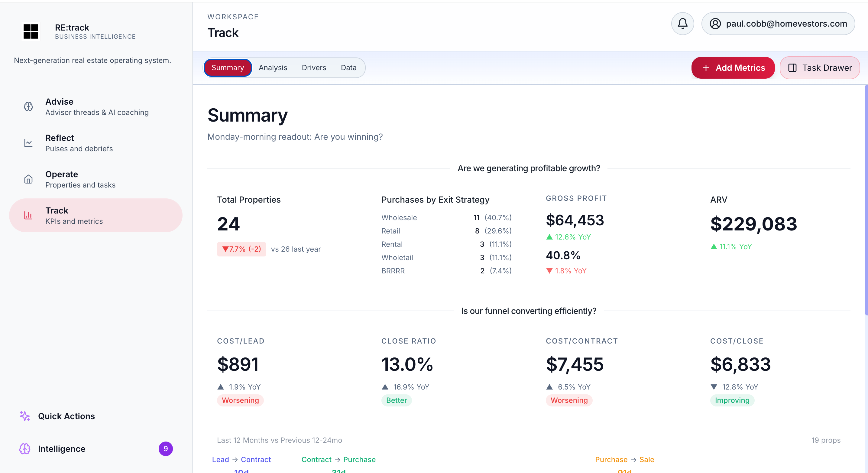Click the Purchase to Sale funnel link
Image resolution: width=868 pixels, height=473 pixels.
point(625,459)
